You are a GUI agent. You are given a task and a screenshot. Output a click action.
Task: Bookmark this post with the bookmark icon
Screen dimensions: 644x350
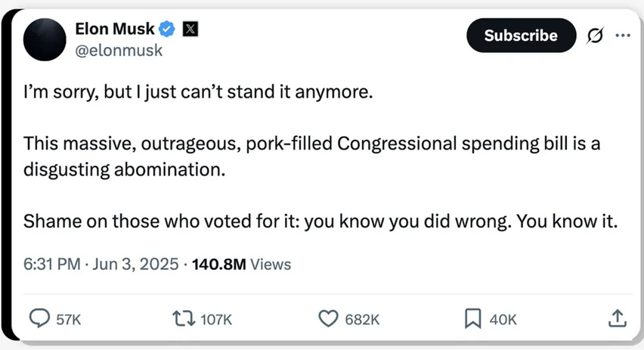coord(472,318)
